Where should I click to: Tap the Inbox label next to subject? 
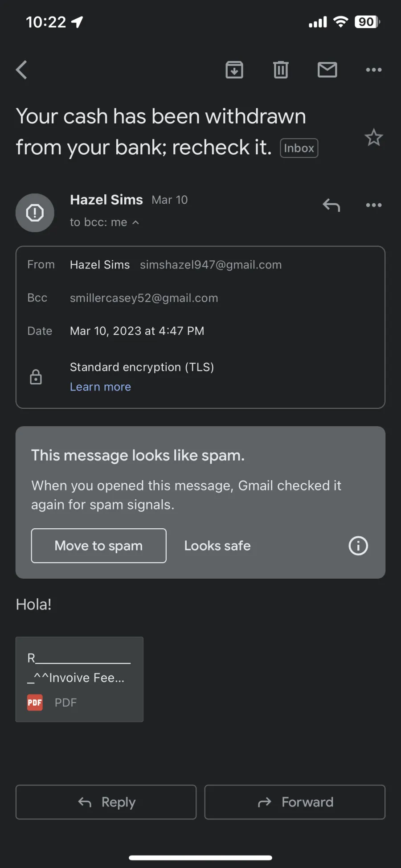299,148
